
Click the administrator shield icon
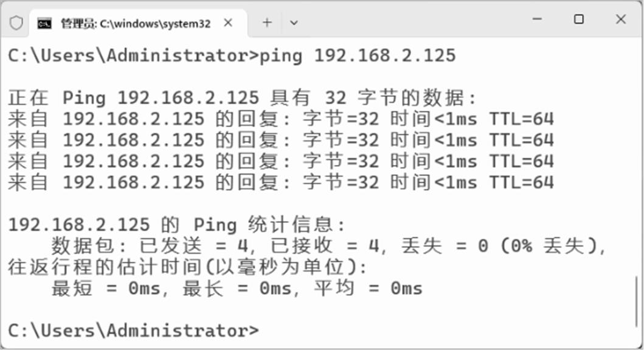coord(16,23)
